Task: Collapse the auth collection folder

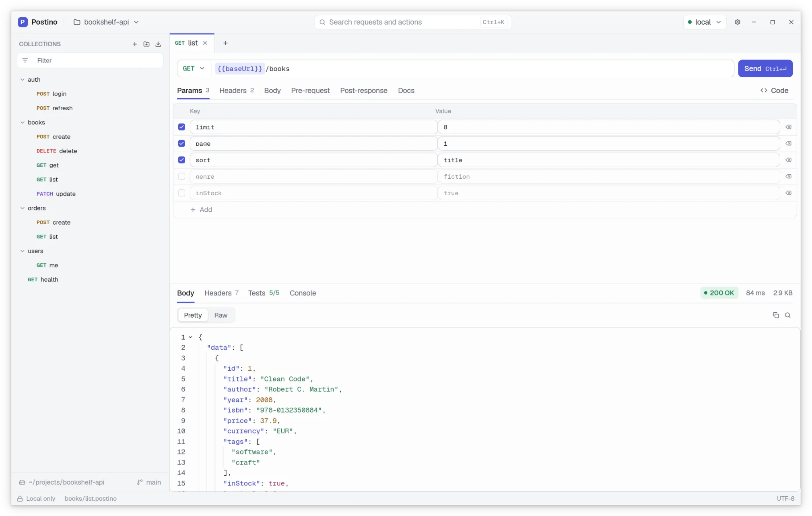Action: [x=23, y=80]
